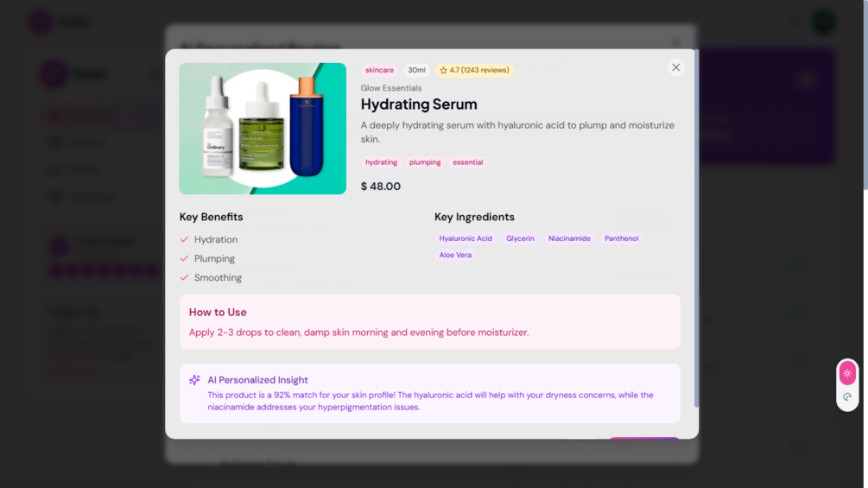The height and width of the screenshot is (488, 868).
Task: Close the Hydrating Serum product dialog
Action: (x=675, y=67)
